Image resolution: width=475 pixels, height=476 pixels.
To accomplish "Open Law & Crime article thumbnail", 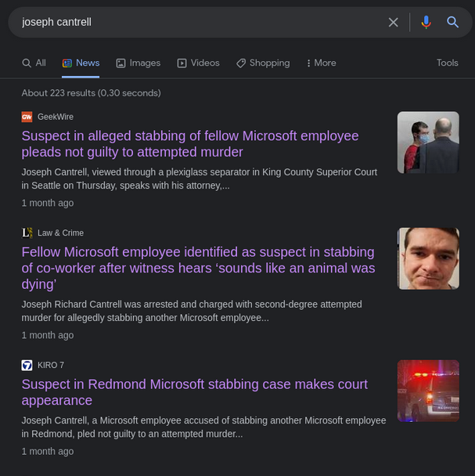I will 428,258.
